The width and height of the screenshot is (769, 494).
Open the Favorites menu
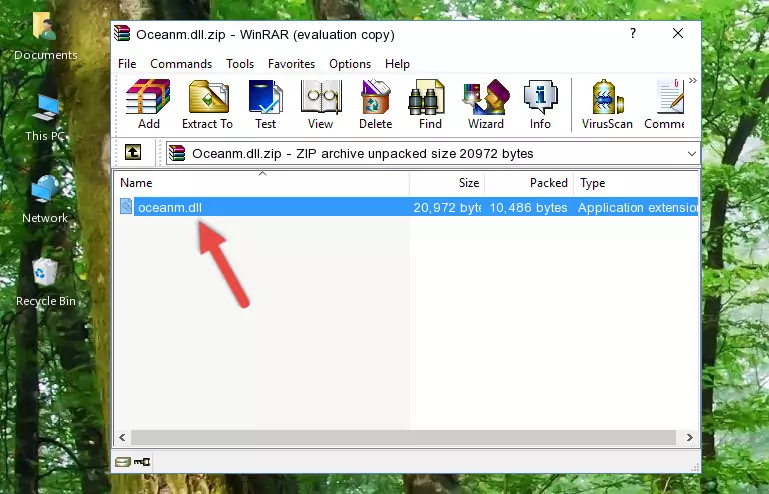291,64
